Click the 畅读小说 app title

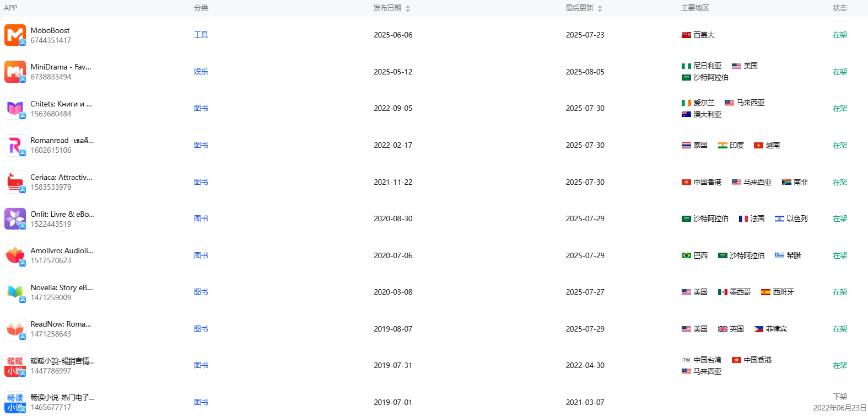coord(62,397)
